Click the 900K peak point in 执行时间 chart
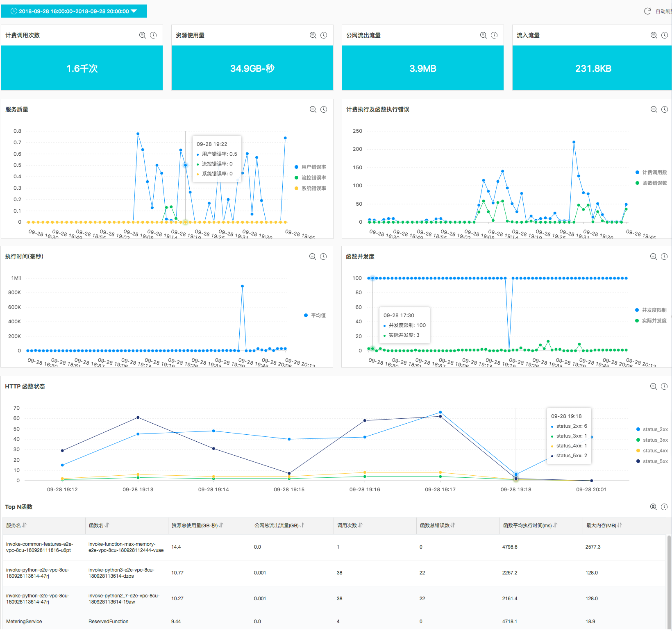This screenshot has height=631, width=672. point(243,286)
